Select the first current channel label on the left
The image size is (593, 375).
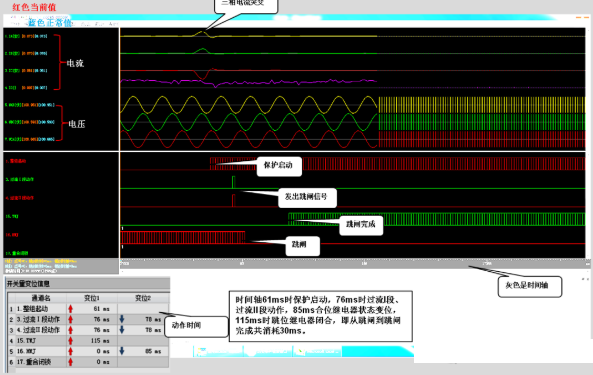pyautogui.click(x=26, y=36)
